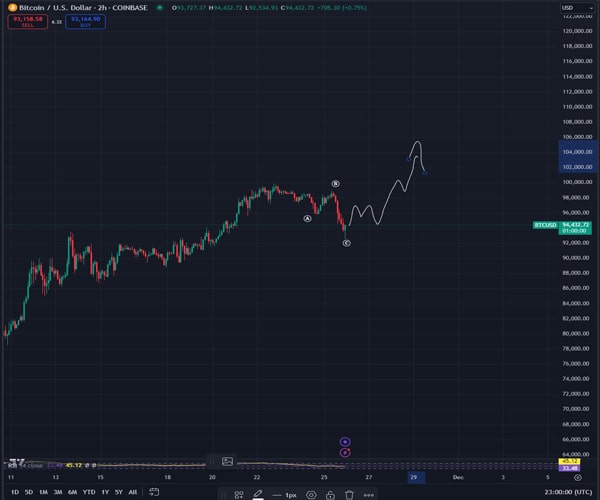
Task: Click the 23:00:00 (UTC) timezone button
Action: [568, 492]
